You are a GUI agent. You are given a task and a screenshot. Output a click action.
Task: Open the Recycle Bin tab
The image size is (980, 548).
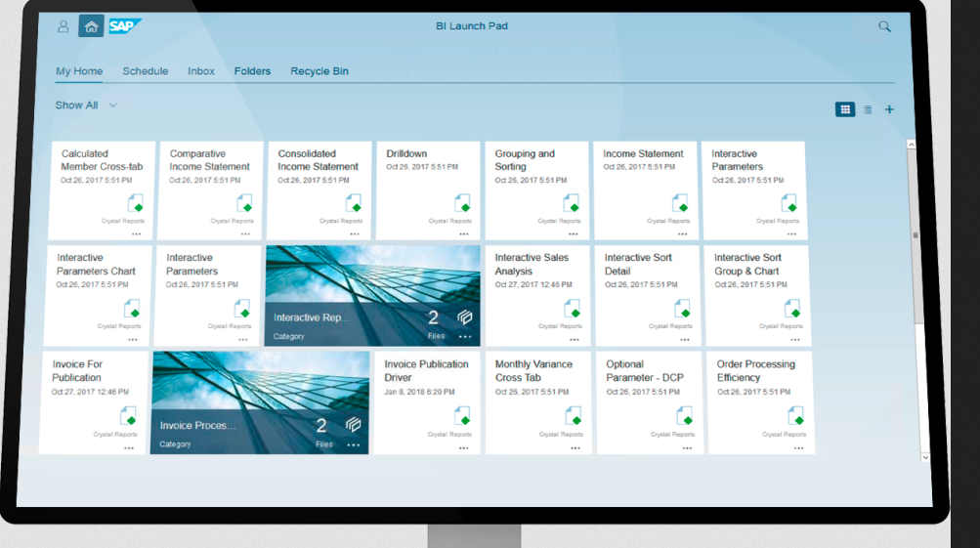(x=319, y=71)
